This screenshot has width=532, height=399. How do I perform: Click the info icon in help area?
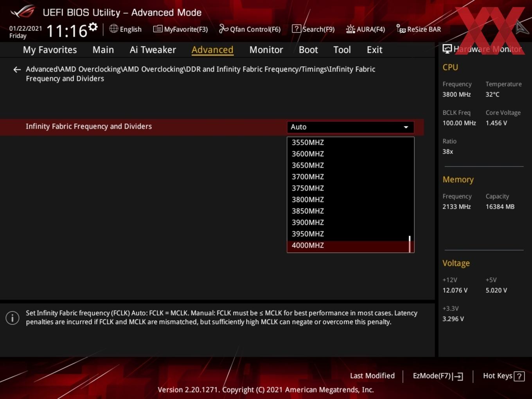[13, 318]
